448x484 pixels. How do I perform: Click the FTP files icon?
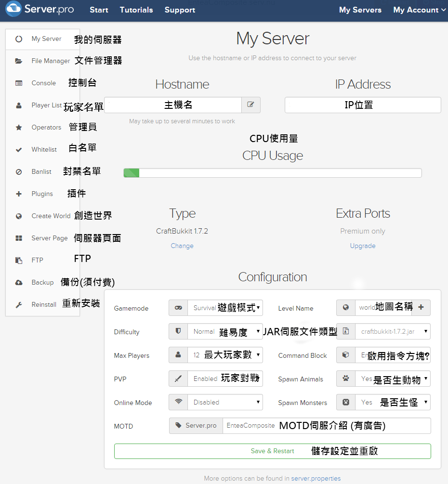point(19,260)
